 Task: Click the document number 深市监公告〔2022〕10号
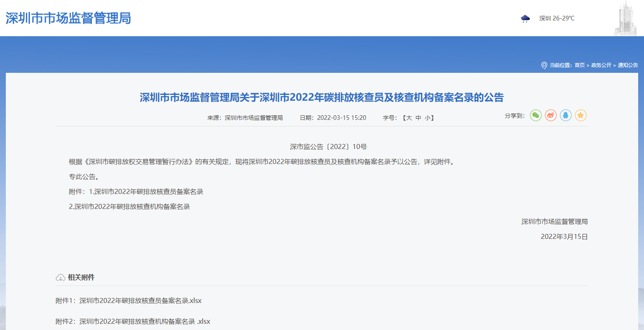click(328, 147)
